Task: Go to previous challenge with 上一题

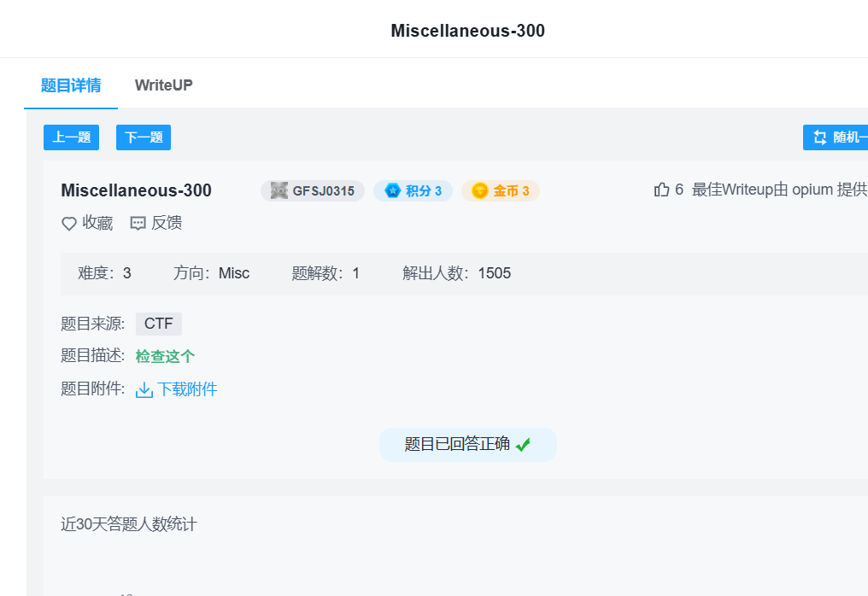Action: (x=72, y=137)
